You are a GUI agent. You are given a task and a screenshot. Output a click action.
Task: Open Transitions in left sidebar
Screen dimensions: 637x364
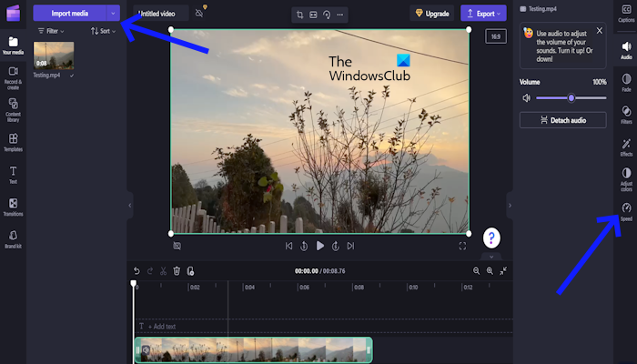click(13, 206)
